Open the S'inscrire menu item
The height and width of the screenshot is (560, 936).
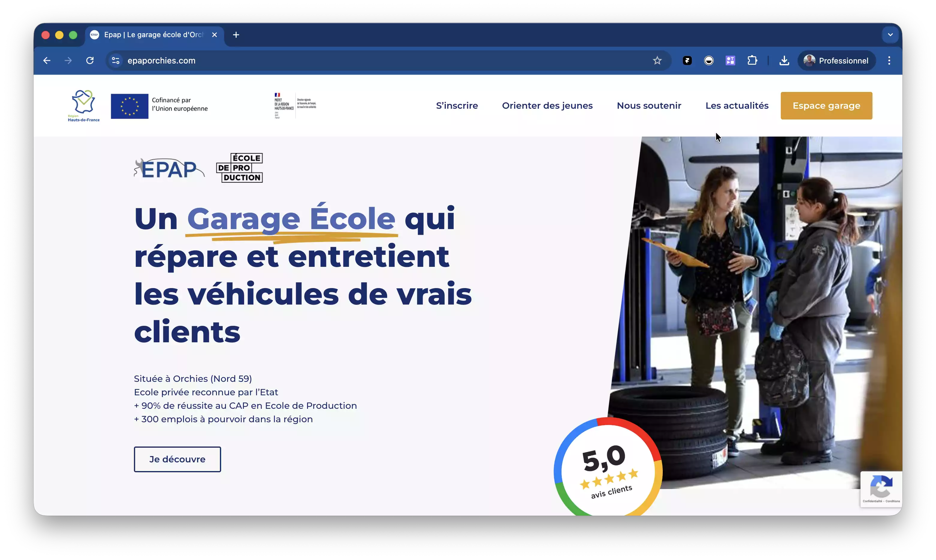(457, 106)
